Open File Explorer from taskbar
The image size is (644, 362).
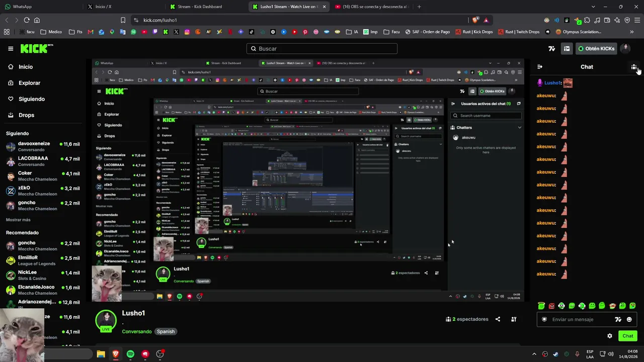click(101, 354)
